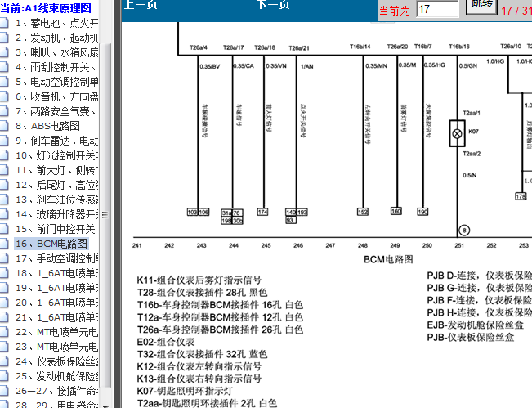The height and width of the screenshot is (408, 532).
Task: Click legend entry T28-组合仪表接插件 28孔
Action: [x=202, y=292]
